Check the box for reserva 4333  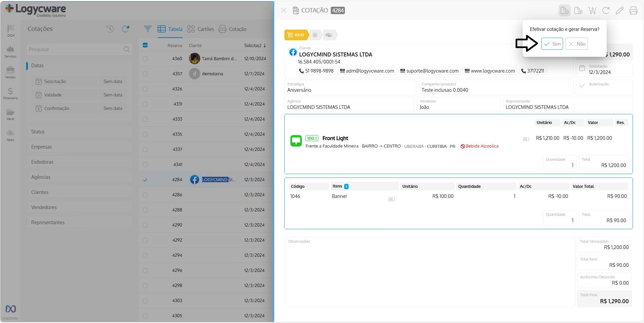145,119
